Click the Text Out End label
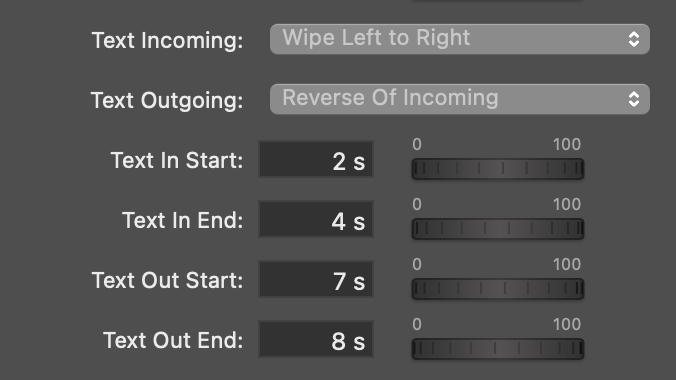Viewport: 676px width, 380px height. [173, 340]
